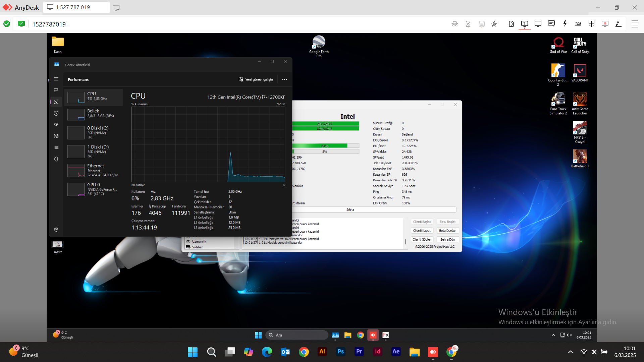This screenshot has width=644, height=362.
Task: Open Google Earth Pro desktop shortcut
Action: (319, 46)
